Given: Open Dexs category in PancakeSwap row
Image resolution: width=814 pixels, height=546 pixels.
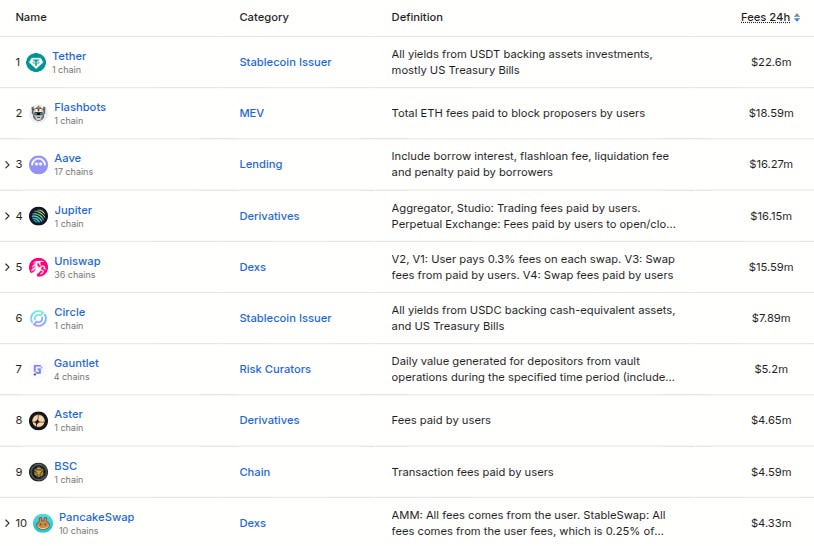Looking at the screenshot, I should coord(252,523).
